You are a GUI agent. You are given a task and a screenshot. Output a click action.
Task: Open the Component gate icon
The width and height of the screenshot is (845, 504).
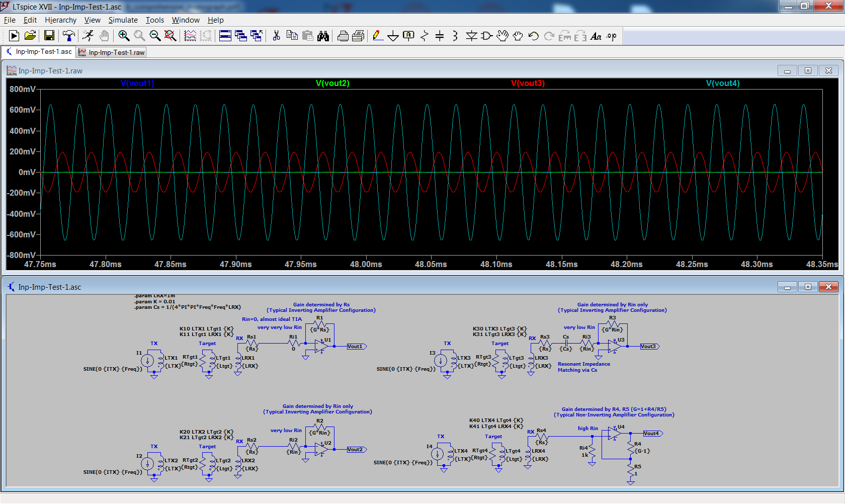click(486, 36)
